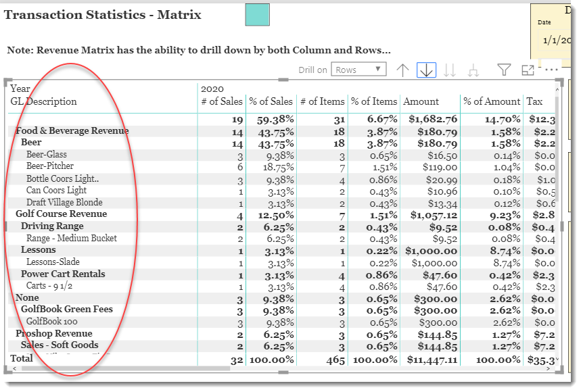Open the filter icon on the visual toolbar
This screenshot has height=392, width=581.
tap(504, 69)
